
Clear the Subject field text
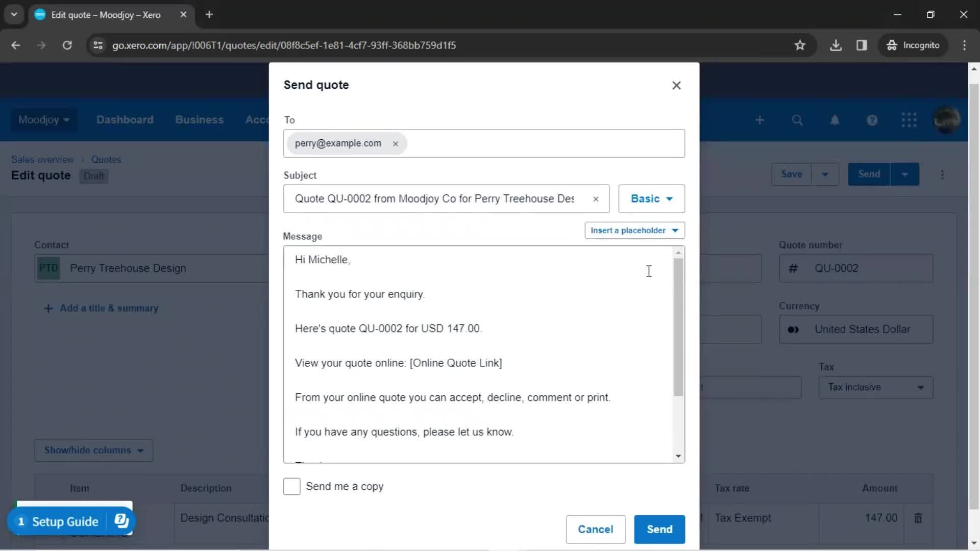[595, 199]
